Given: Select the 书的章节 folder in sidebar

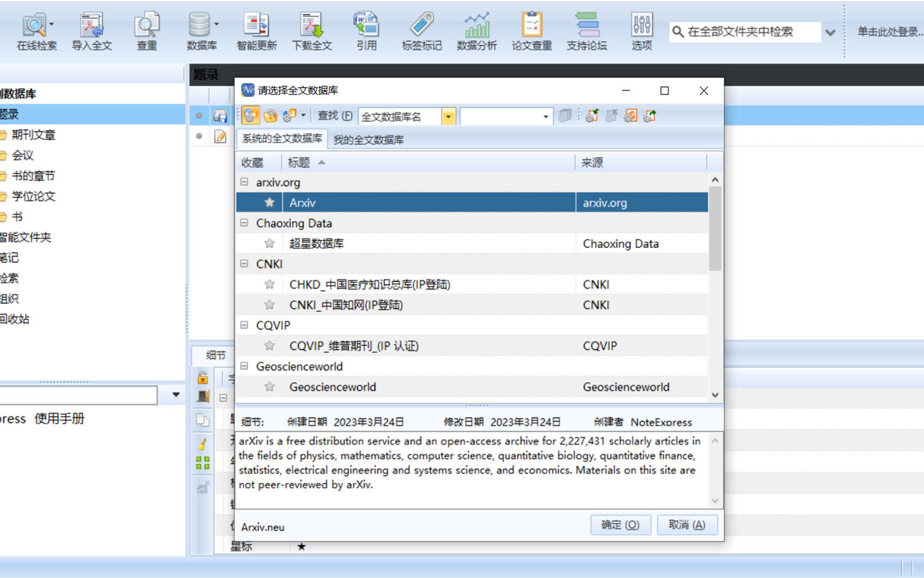Looking at the screenshot, I should (33, 176).
